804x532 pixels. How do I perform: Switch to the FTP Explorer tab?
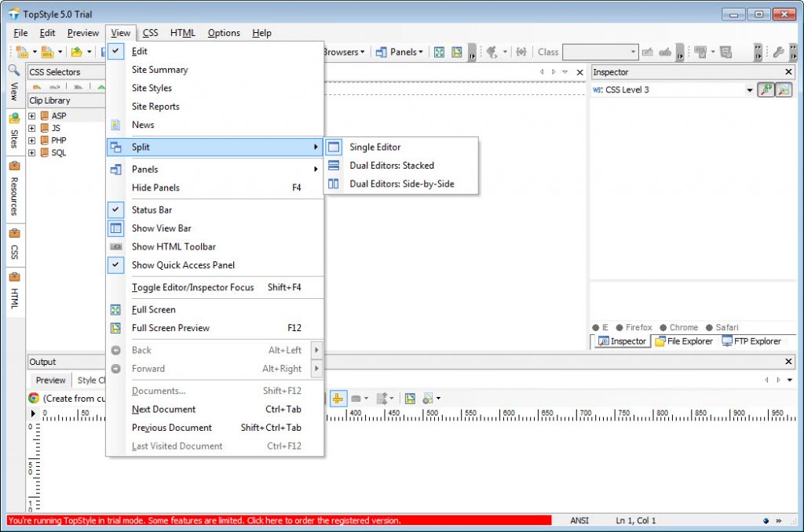click(x=751, y=341)
